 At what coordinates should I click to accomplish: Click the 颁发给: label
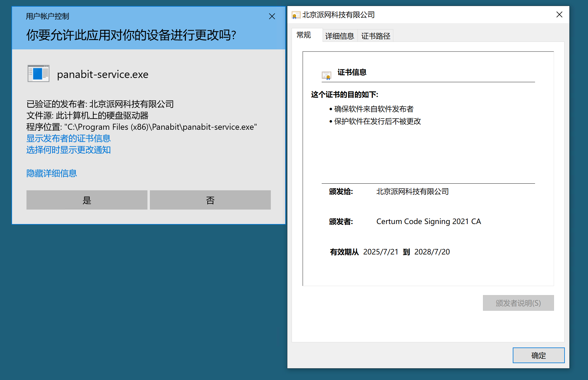tap(341, 192)
